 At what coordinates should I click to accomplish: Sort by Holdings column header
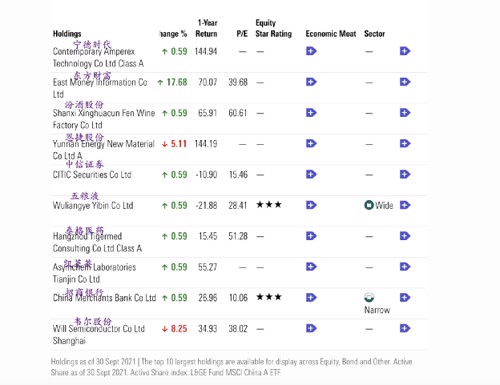click(x=67, y=34)
